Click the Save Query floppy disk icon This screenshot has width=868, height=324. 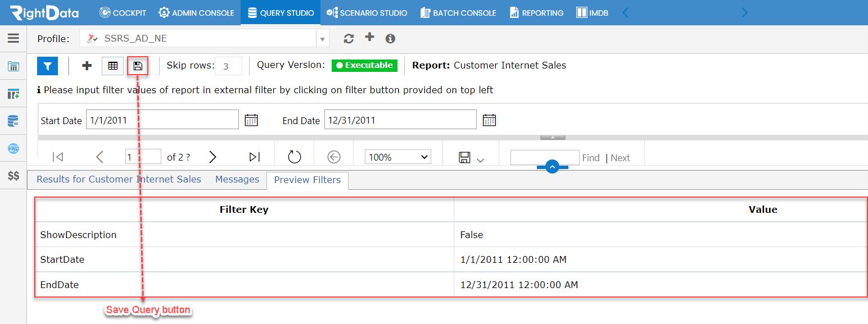pyautogui.click(x=138, y=66)
